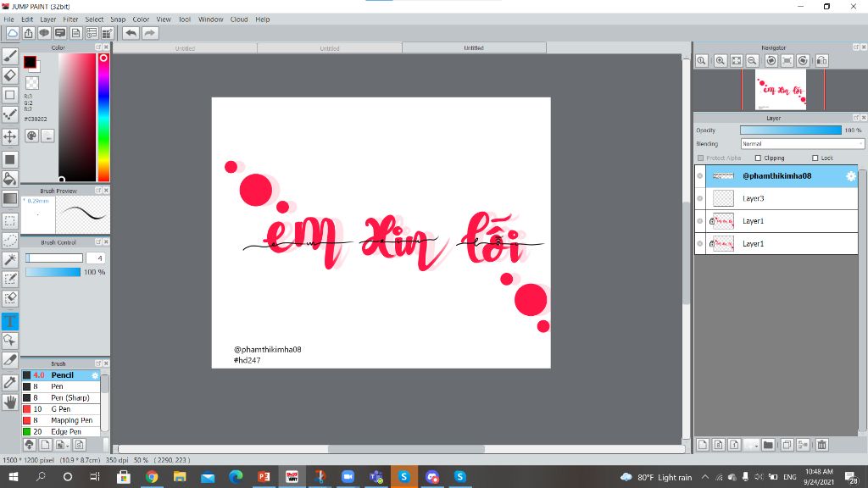Select the Pen (Sharp) brush
This screenshot has width=868, height=488.
pos(61,398)
